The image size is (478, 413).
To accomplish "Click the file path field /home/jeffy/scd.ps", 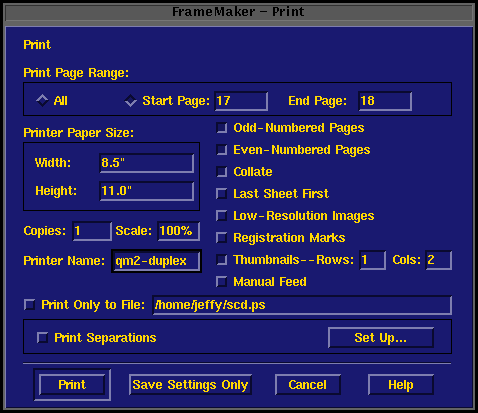I will (x=302, y=305).
